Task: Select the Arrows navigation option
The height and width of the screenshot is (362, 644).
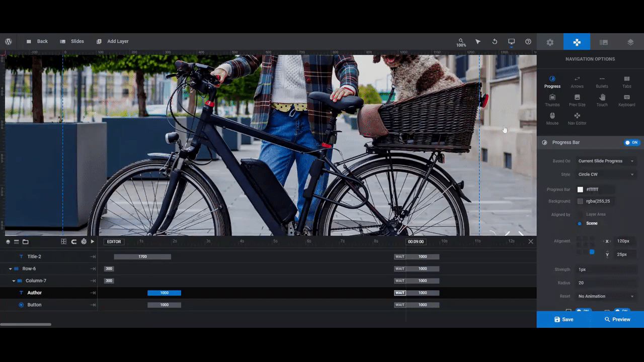Action: click(577, 82)
